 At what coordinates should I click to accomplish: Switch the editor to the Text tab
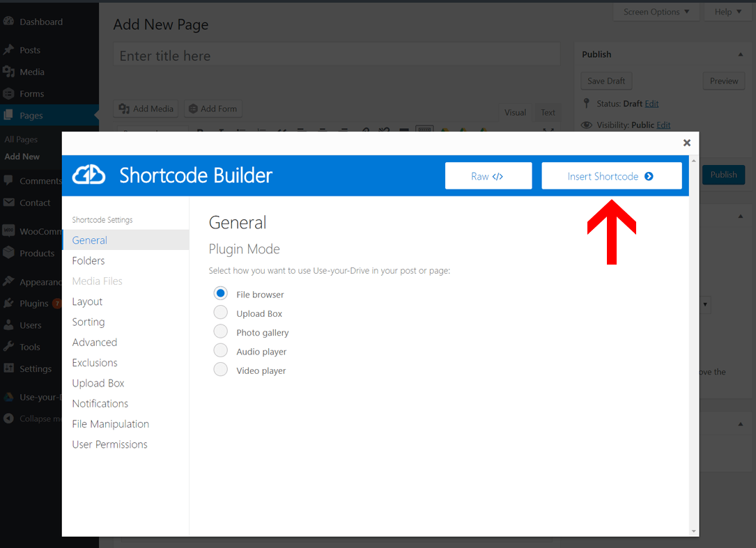click(x=548, y=112)
